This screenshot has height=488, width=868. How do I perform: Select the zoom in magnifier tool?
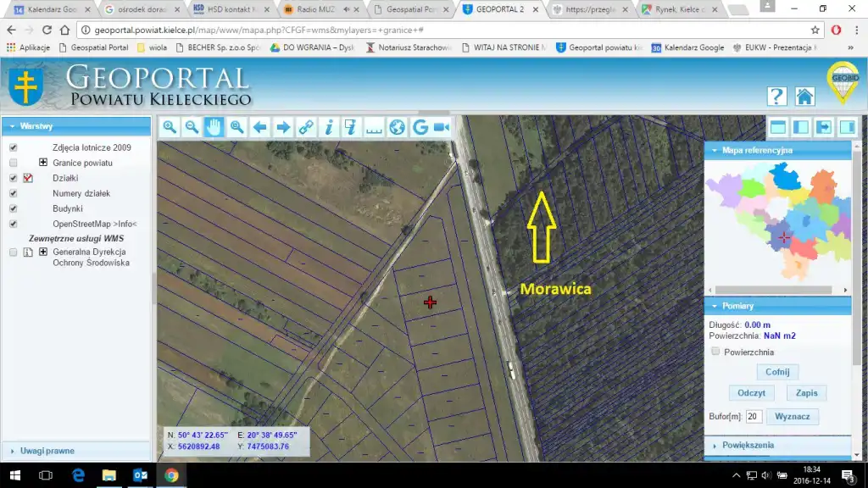click(170, 127)
